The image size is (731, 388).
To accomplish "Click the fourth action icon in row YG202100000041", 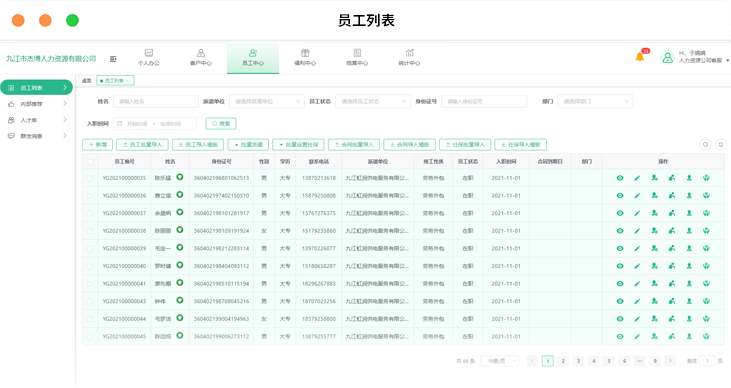I will tap(672, 284).
